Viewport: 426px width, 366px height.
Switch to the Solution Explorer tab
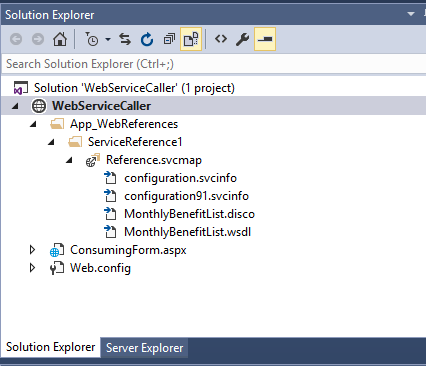tap(50, 347)
